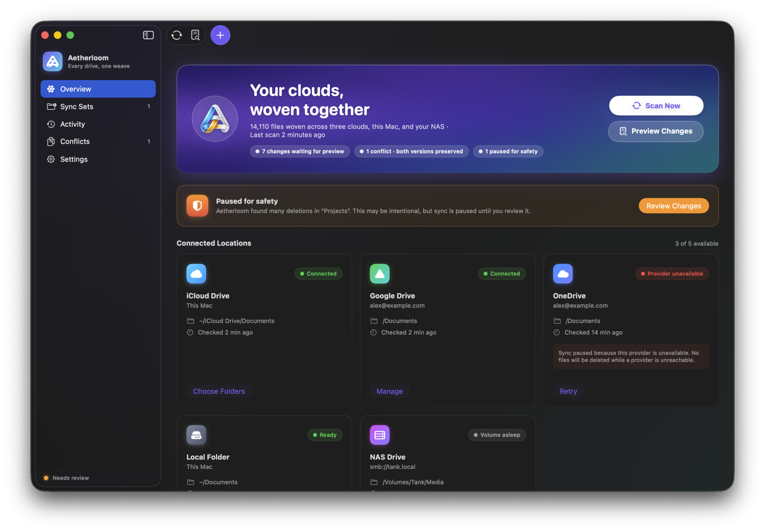Viewport: 765px width, 532px height.
Task: Click the OneDrive cloud icon
Action: (x=563, y=274)
